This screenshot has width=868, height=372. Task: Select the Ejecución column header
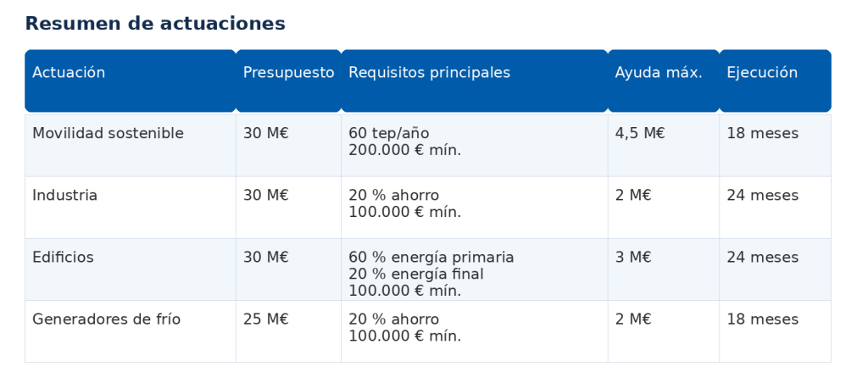(776, 81)
